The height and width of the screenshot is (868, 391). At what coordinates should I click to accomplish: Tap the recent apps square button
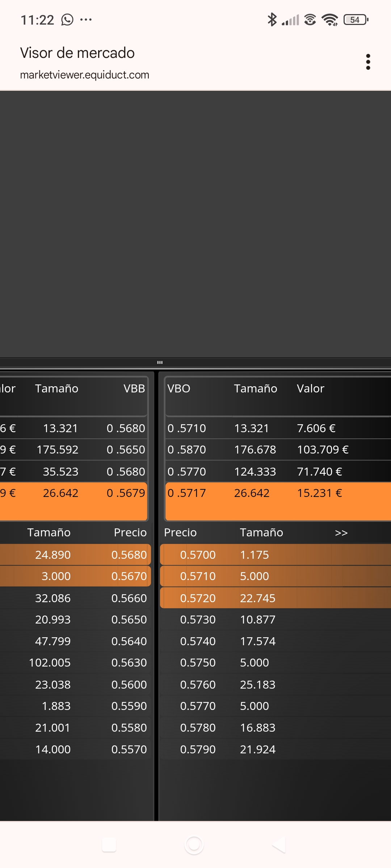tap(109, 845)
